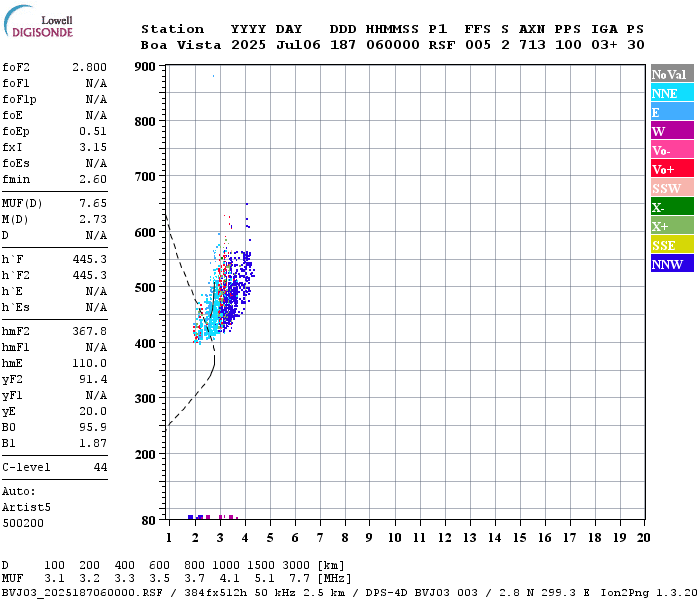Click the 713 value under AXN

[x=532, y=45]
